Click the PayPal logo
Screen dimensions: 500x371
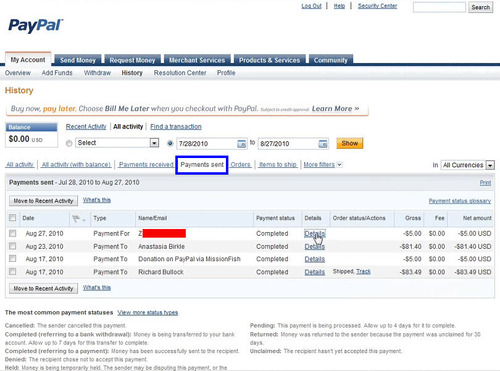click(x=35, y=25)
